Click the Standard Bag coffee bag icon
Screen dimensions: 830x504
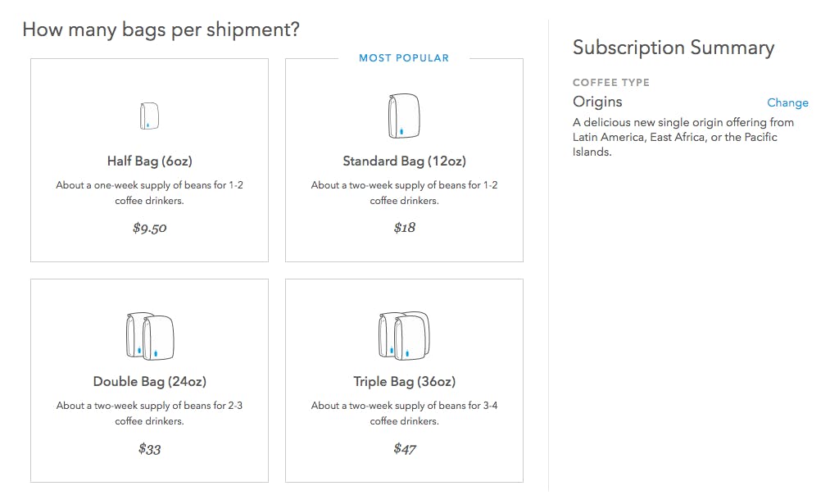[404, 116]
